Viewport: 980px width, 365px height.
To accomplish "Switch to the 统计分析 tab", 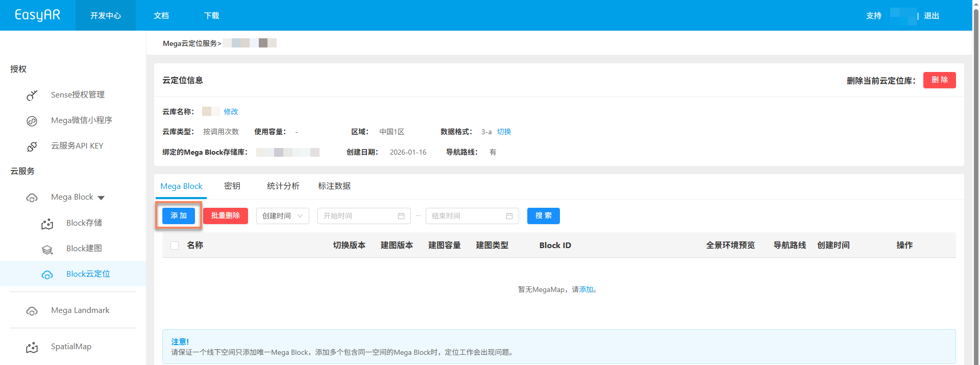I will click(x=283, y=186).
